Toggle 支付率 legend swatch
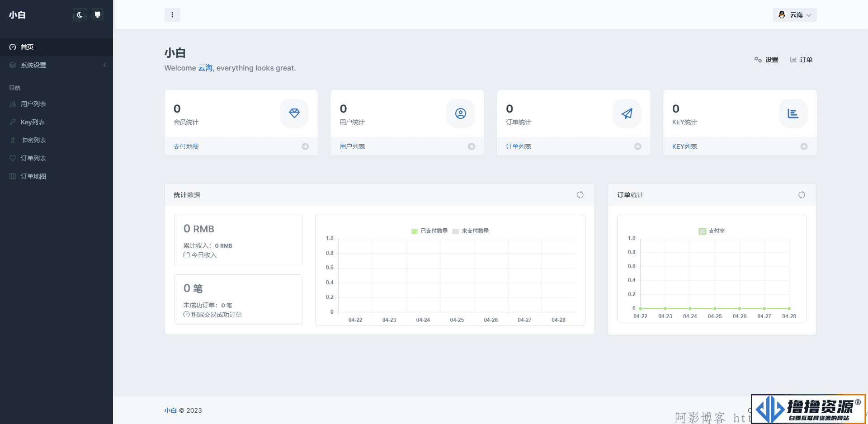This screenshot has height=424, width=868. coord(703,231)
